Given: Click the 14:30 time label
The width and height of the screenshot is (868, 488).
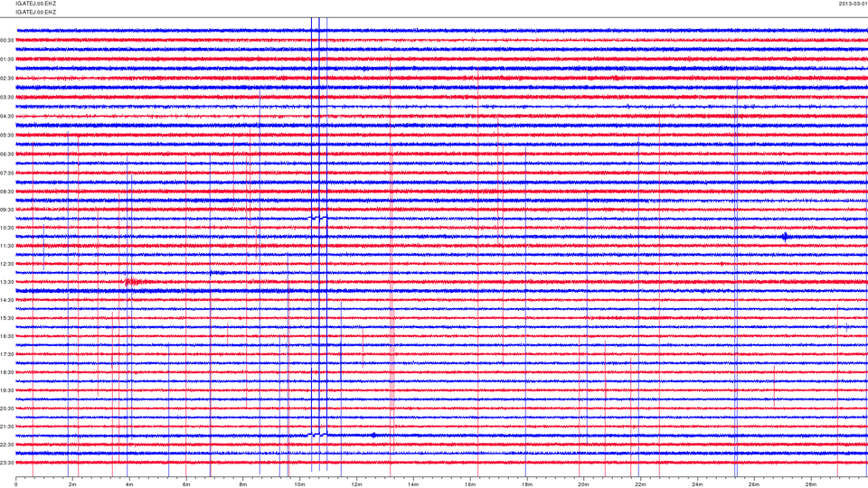Looking at the screenshot, I should [x=7, y=300].
